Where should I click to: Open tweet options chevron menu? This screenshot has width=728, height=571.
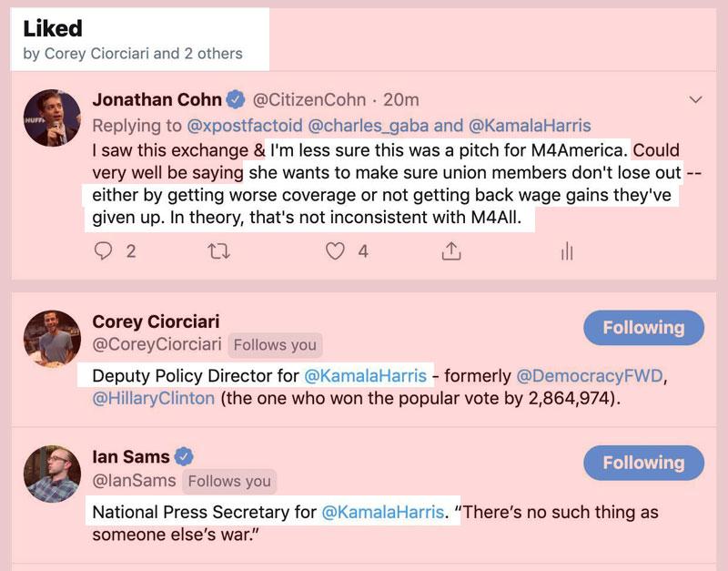tap(697, 98)
